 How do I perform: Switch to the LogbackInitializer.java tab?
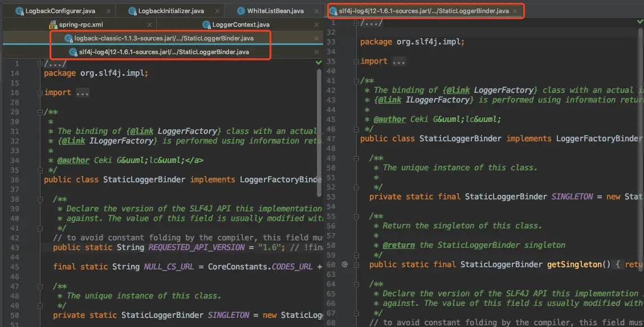coord(171,11)
